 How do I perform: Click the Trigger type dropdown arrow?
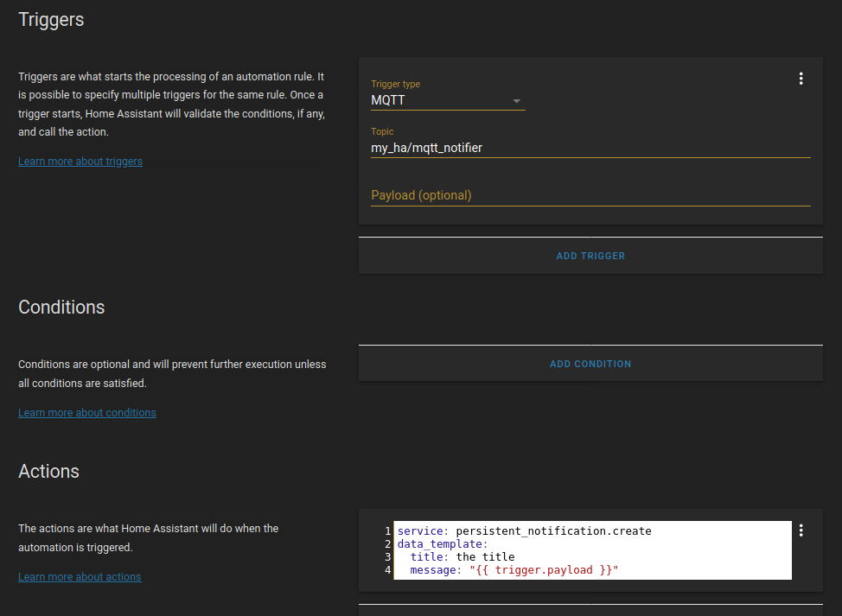tap(517, 101)
